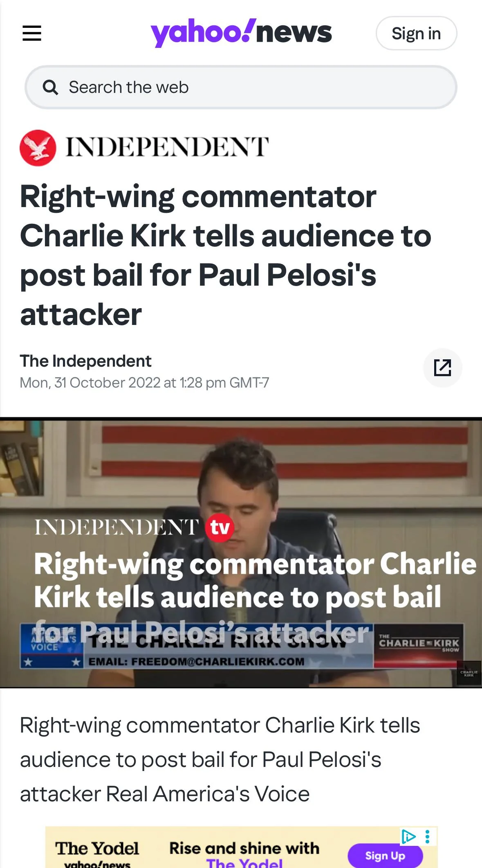
Task: Tap the purple Sign Up button
Action: tap(385, 856)
